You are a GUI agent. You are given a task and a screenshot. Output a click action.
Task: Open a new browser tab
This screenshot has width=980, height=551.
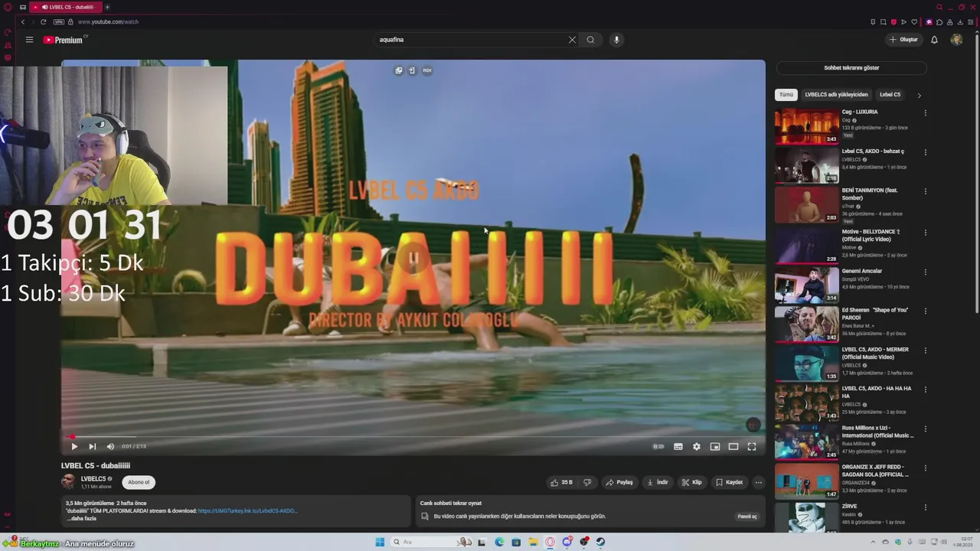[107, 7]
